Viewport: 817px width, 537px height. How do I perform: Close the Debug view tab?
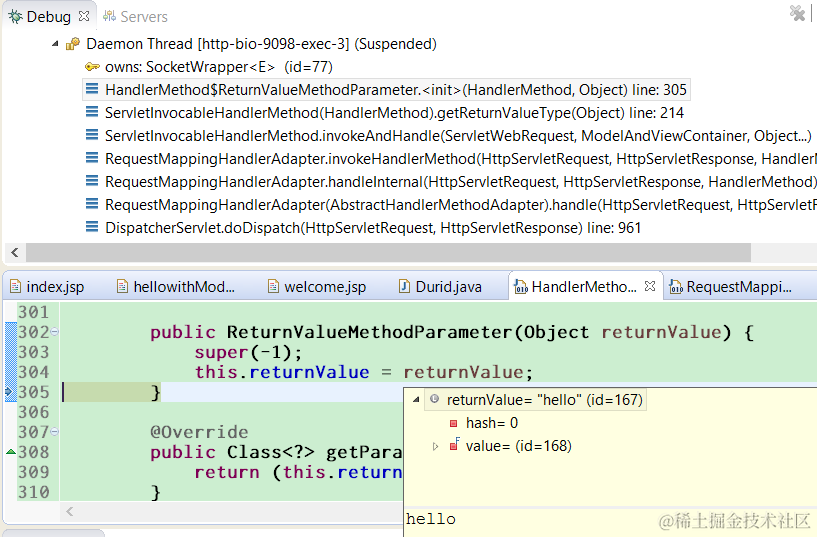(x=84, y=16)
